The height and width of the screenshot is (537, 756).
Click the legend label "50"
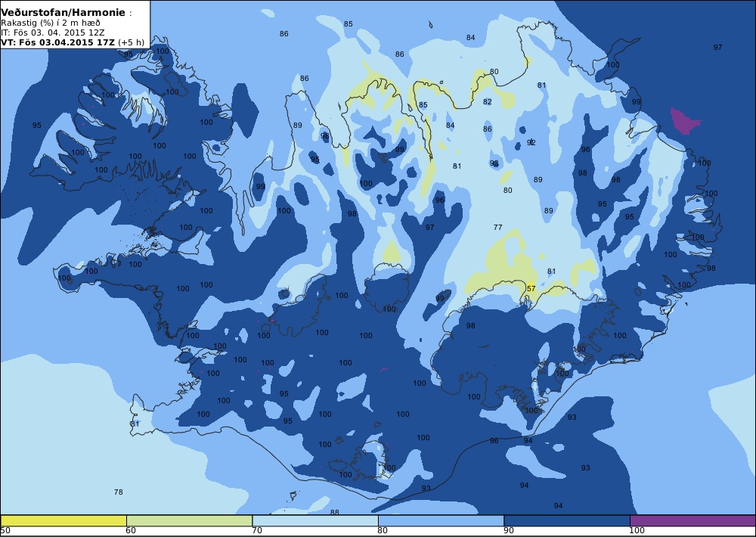pos(5,531)
